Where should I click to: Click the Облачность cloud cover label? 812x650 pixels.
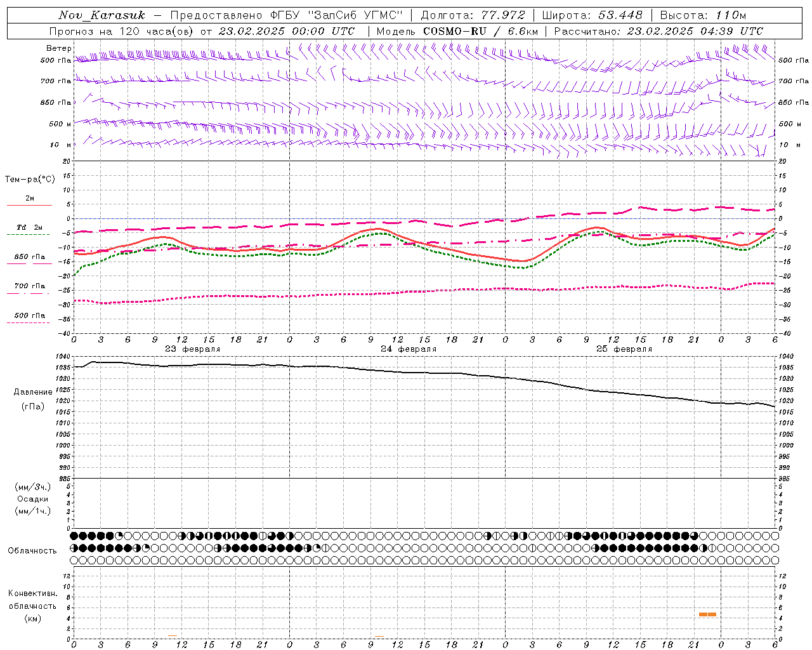[32, 551]
